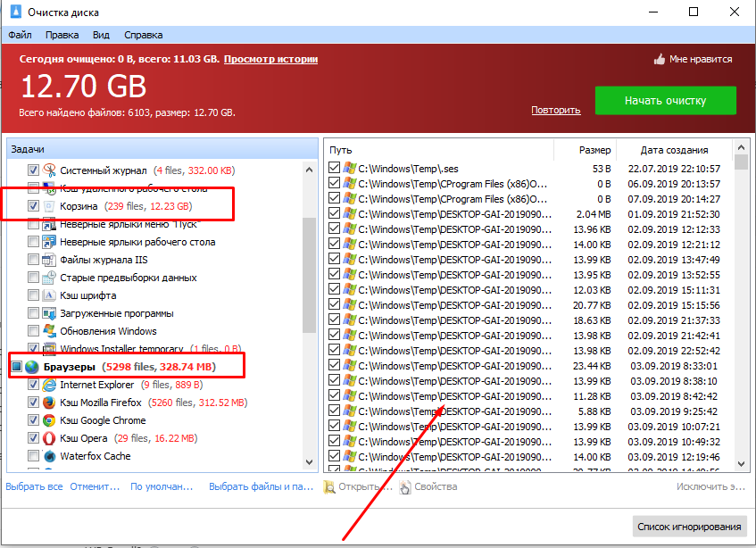Uncheck the Корзина checkbox
The image size is (756, 548).
coord(34,205)
